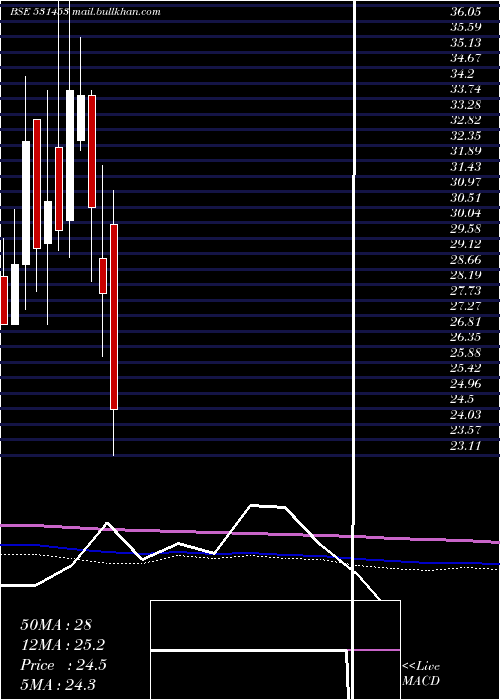
Task: Click the 12MA : 25.2 readout
Action: pyautogui.click(x=63, y=645)
